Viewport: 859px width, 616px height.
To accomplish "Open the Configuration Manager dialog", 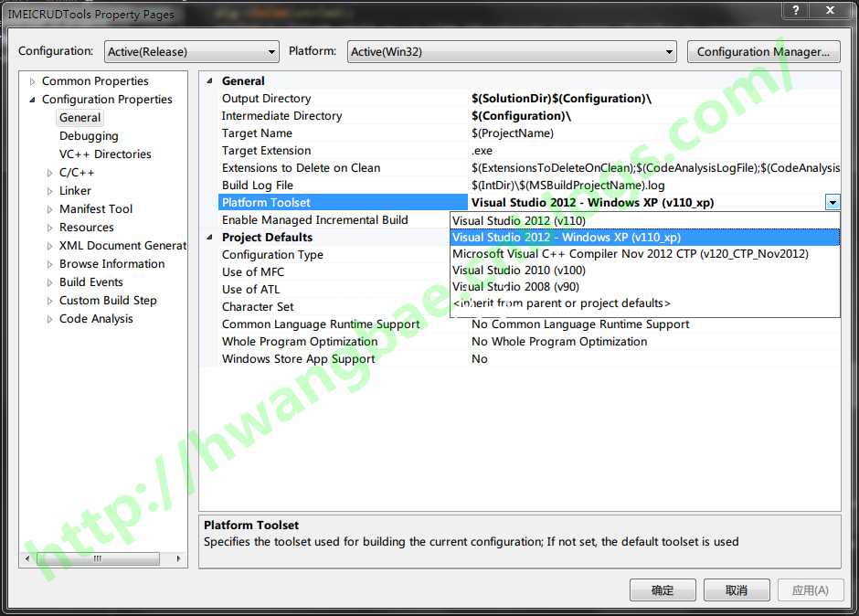I will [x=763, y=51].
